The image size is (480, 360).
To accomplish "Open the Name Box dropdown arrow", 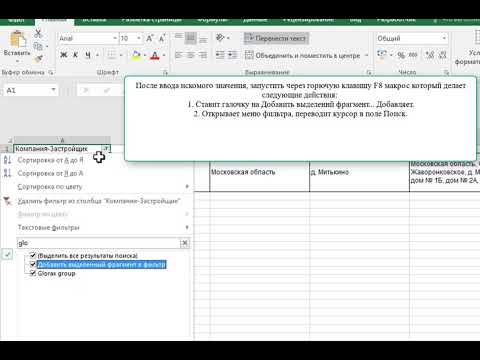I will [53, 90].
